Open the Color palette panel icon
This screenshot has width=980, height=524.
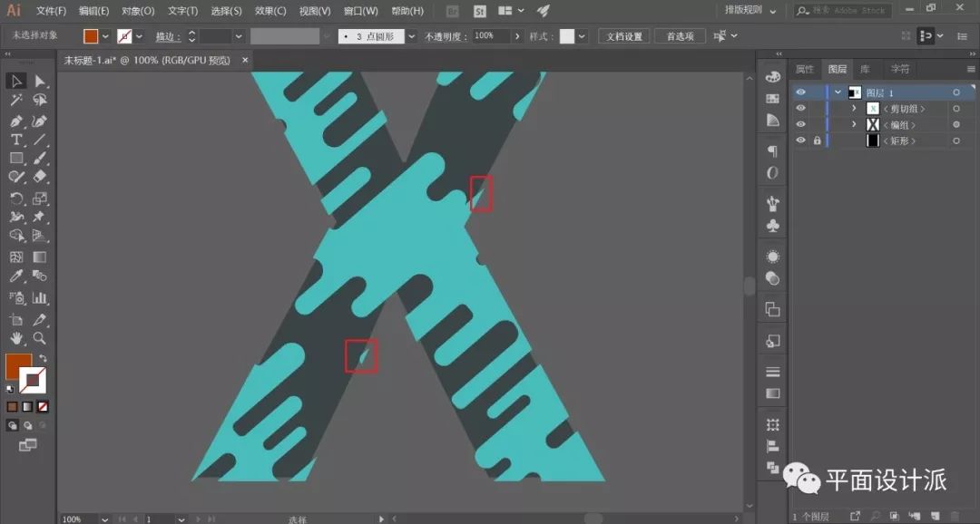click(x=772, y=76)
